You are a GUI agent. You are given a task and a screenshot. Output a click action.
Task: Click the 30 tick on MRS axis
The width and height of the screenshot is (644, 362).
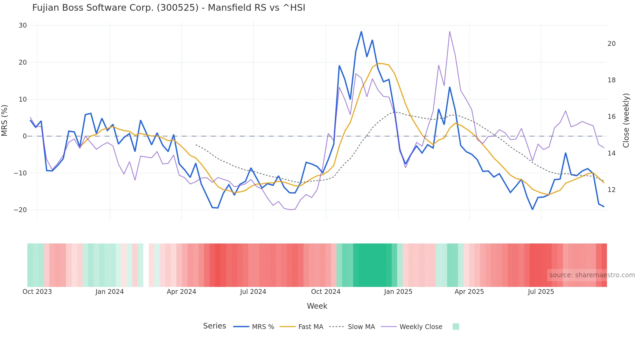coord(23,25)
